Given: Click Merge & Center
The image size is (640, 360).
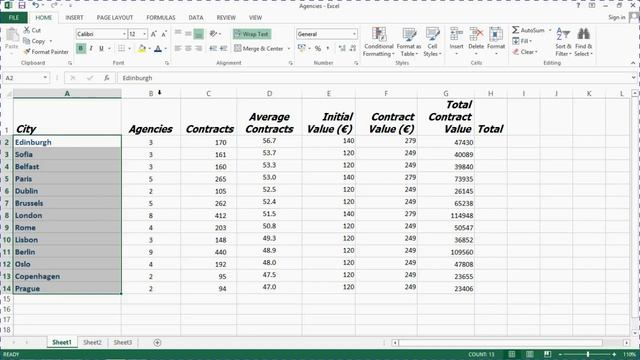Looking at the screenshot, I should [x=258, y=49].
